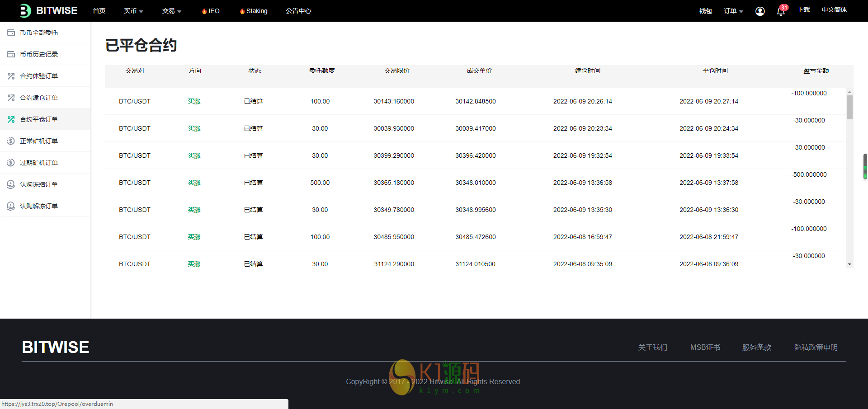Click the 交易对 column header
Image resolution: width=868 pixels, height=409 pixels.
[x=135, y=71]
